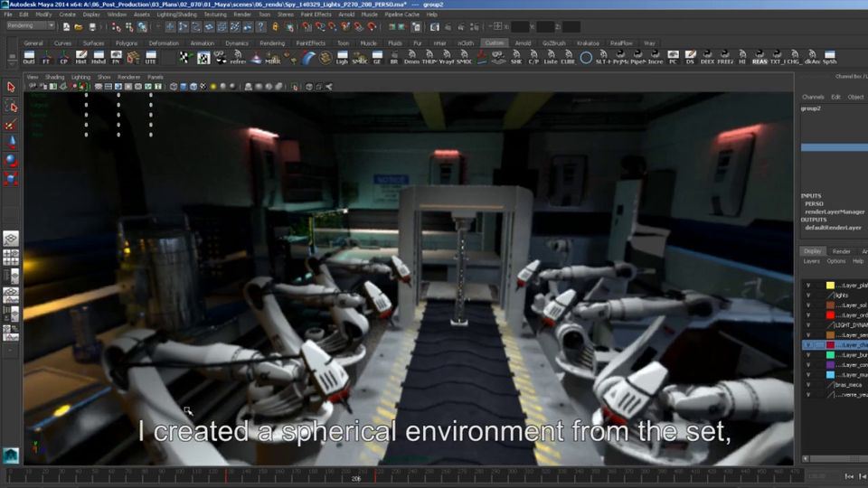Click the CUBE shelf button
868x488 pixels.
pyautogui.click(x=568, y=58)
